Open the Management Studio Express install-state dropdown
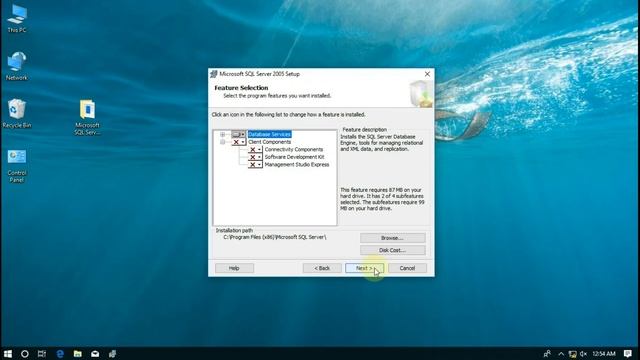Image resolution: width=640 pixels, height=360 pixels. 255,165
